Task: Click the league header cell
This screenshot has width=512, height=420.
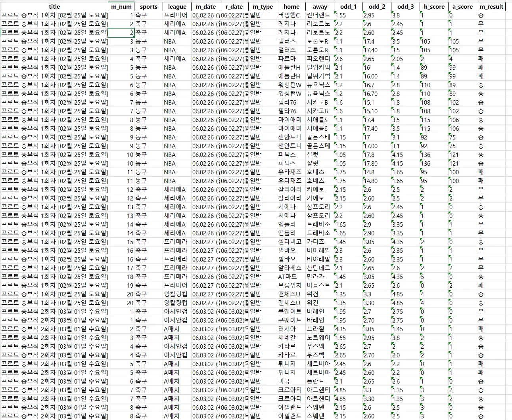Action: 177,6
